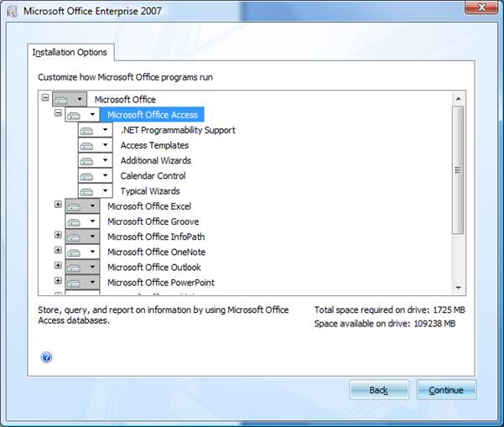This screenshot has width=504, height=427.
Task: Expand the Microsoft Office OneNote node
Action: tap(58, 250)
